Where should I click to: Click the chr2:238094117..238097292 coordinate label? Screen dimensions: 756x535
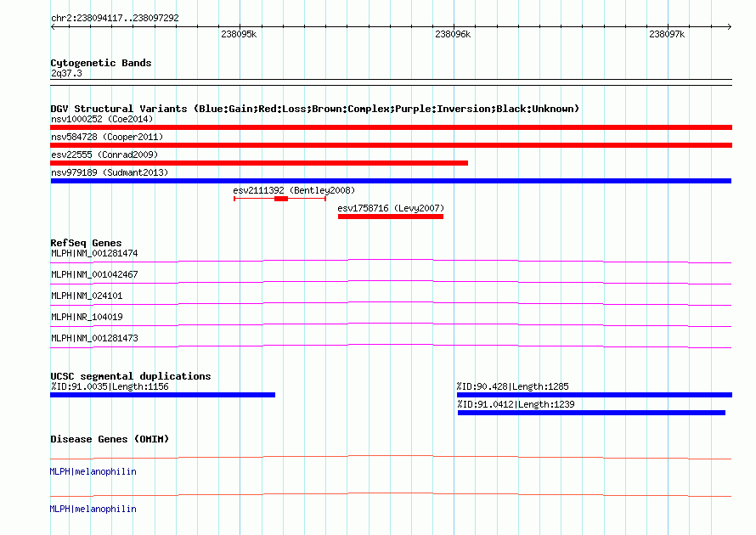115,18
